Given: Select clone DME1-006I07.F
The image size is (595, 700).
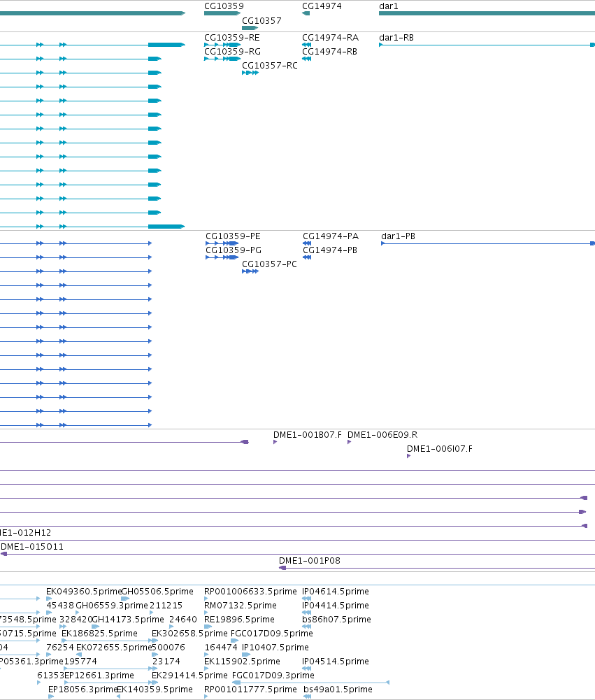Looking at the screenshot, I should coord(440,449).
